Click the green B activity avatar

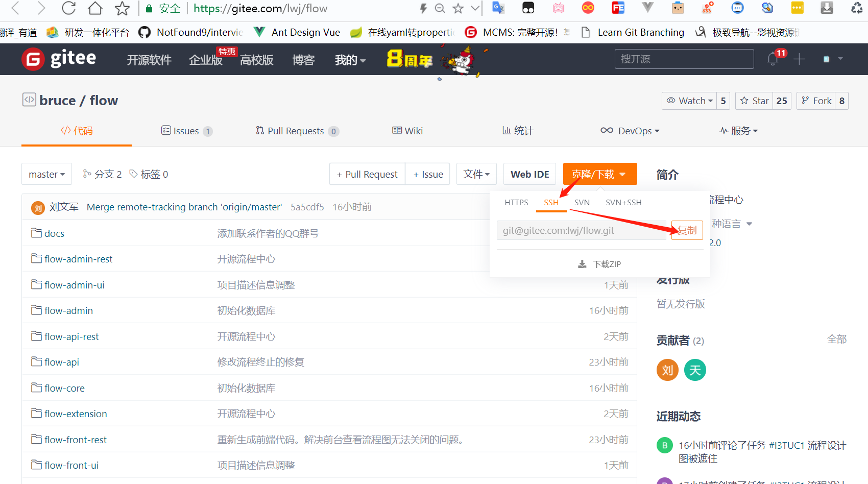[665, 445]
